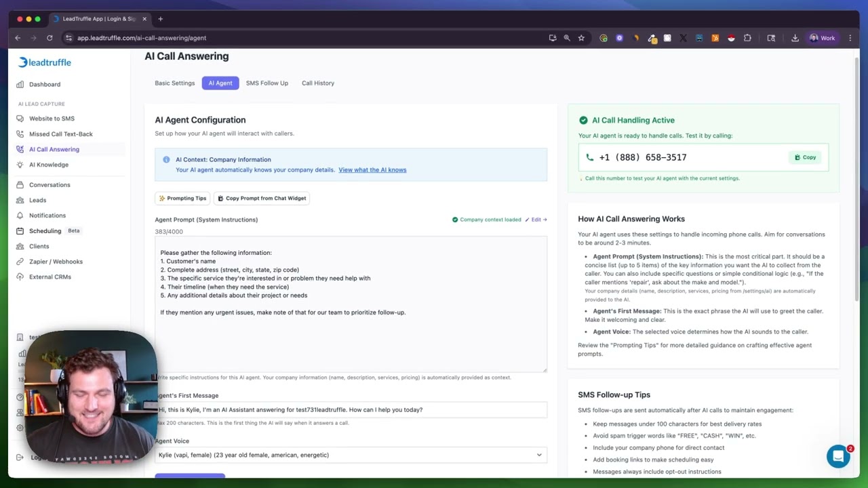The image size is (868, 488).
Task: Close the LeadTruffle browser tab
Action: [x=144, y=19]
